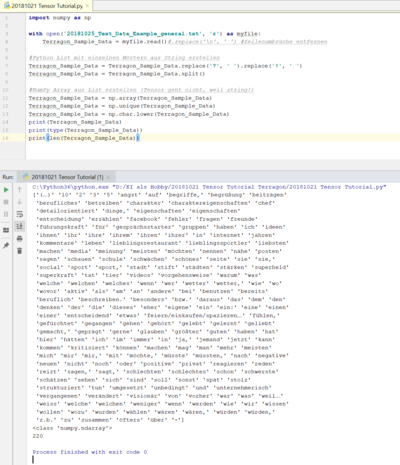Click the down arrow in Run console
400x465 pixels.
[20, 202]
